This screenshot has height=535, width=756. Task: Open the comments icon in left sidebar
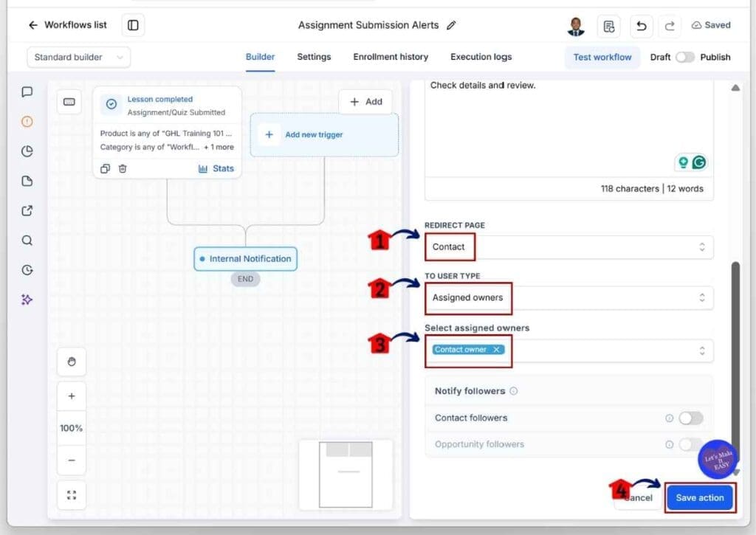[x=27, y=92]
